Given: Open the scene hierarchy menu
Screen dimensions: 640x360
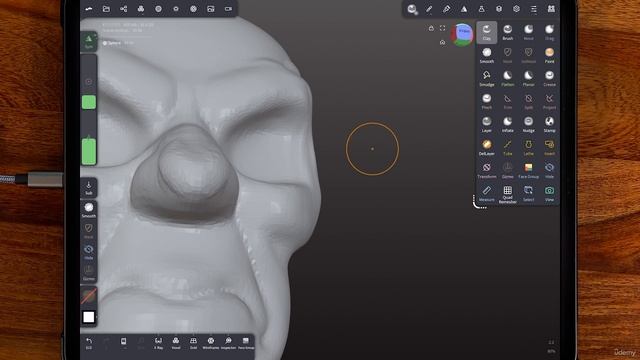Looking at the screenshot, I should click(124, 9).
